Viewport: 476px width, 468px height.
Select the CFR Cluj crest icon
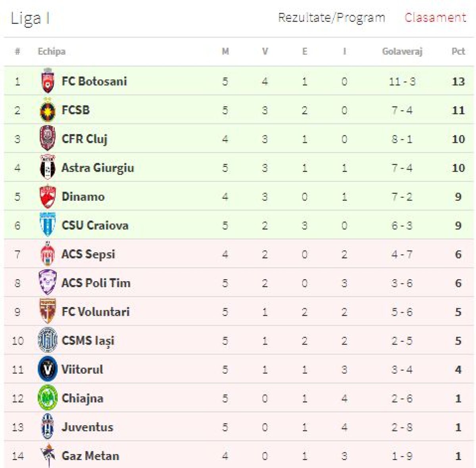(48, 139)
